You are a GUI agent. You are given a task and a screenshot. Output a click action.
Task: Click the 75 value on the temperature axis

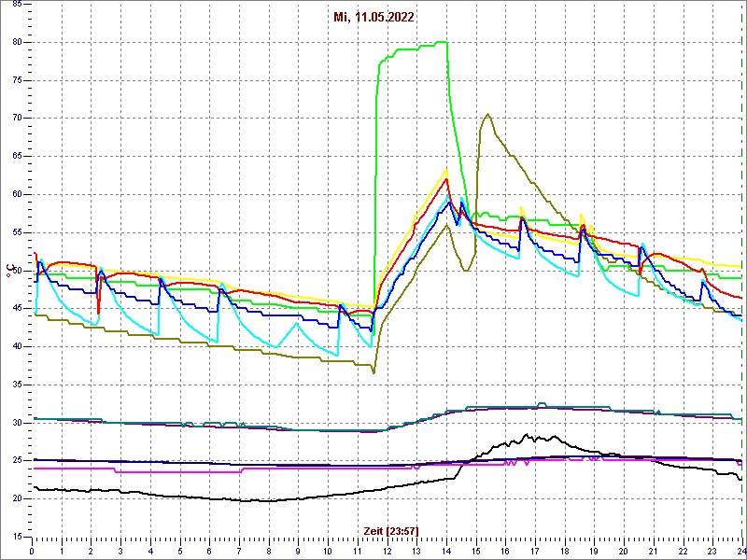16,80
